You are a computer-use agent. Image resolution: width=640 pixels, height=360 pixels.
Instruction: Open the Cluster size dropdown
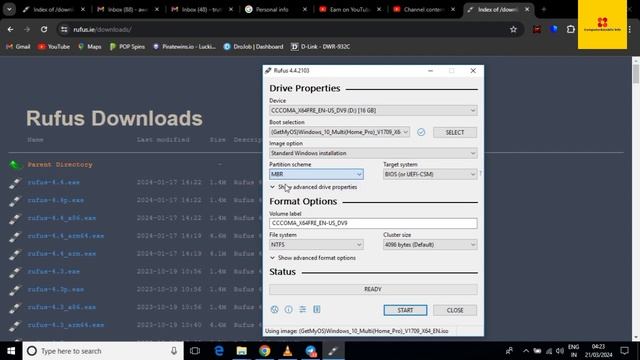(430, 245)
